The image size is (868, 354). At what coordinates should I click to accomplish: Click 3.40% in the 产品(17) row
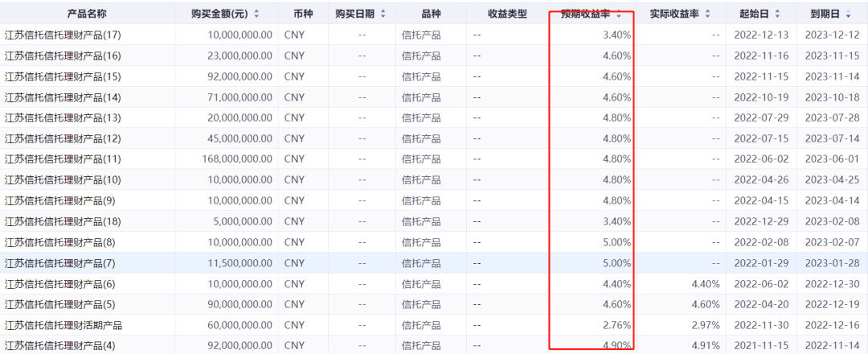[x=616, y=35]
